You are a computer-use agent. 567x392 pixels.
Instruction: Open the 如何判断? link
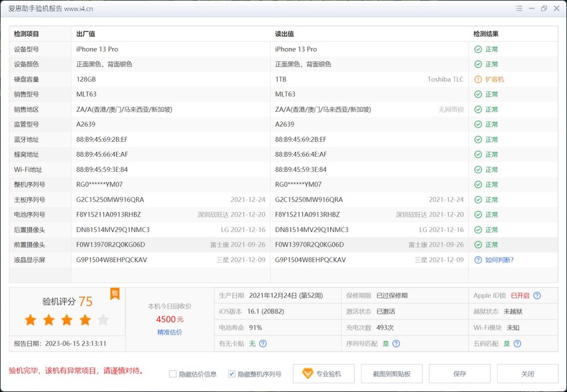coord(500,260)
